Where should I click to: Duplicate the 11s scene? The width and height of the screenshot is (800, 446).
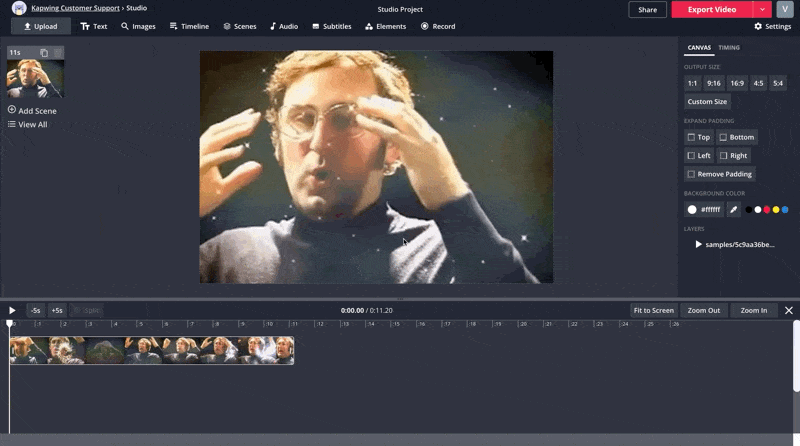tap(44, 52)
